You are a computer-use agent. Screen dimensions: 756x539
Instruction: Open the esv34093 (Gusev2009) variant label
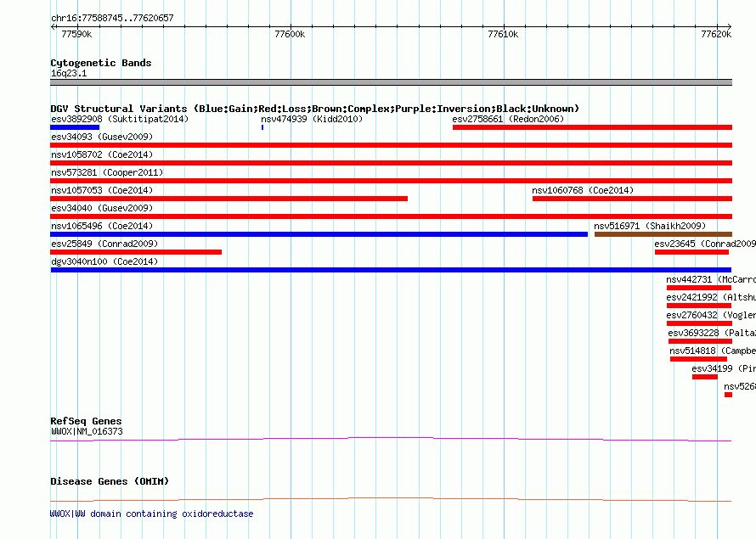click(x=102, y=137)
